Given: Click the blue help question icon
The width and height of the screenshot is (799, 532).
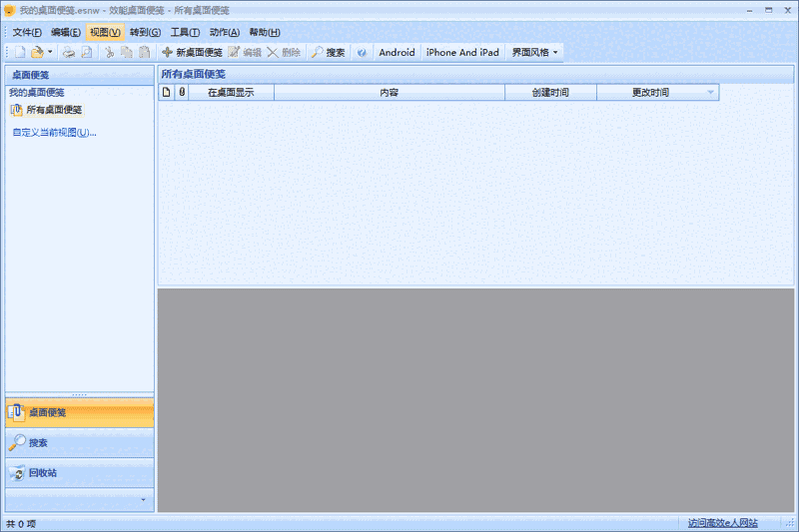Looking at the screenshot, I should (x=362, y=53).
